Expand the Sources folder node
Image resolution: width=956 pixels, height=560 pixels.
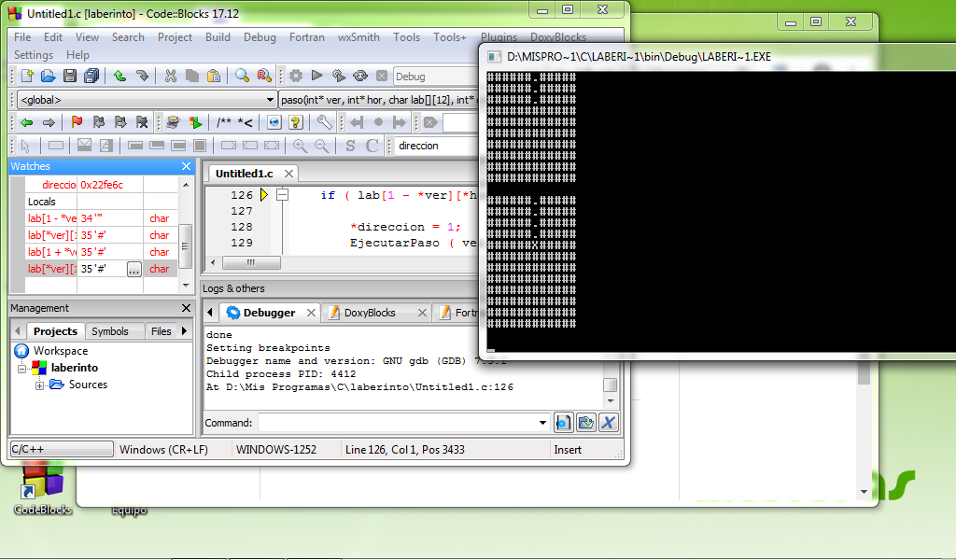click(39, 385)
